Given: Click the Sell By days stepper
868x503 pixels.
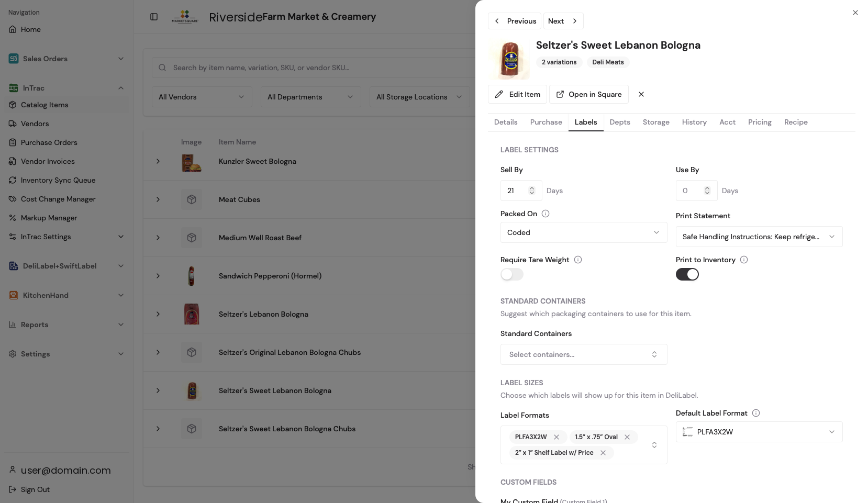Looking at the screenshot, I should pos(532,191).
